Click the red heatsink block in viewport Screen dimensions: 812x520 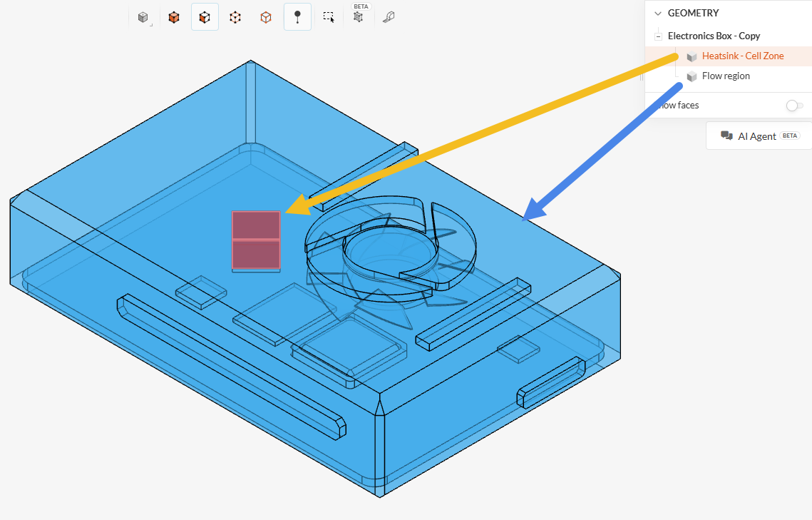tap(256, 240)
